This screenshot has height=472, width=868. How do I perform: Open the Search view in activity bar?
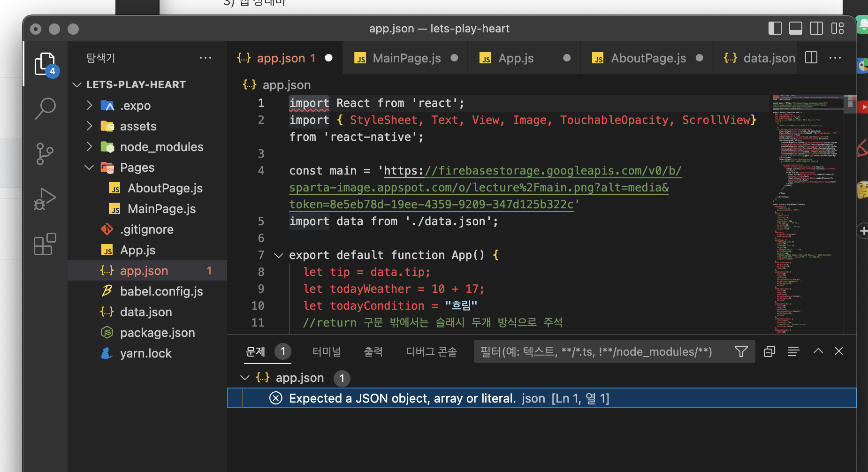pyautogui.click(x=45, y=108)
